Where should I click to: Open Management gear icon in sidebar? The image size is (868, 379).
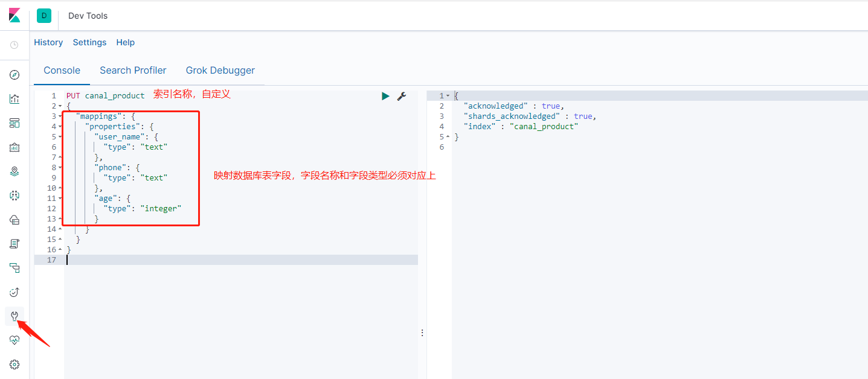pos(14,365)
